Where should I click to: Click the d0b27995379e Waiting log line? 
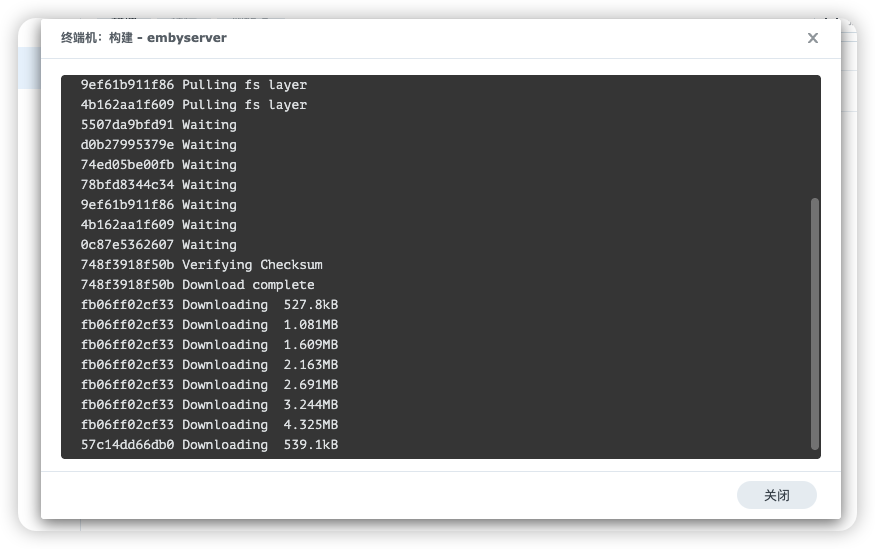click(158, 145)
